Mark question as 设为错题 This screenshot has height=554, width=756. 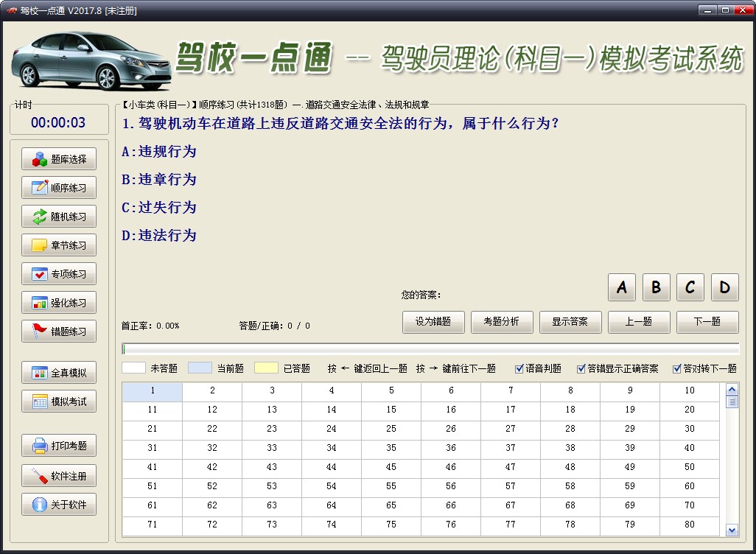[x=433, y=322]
